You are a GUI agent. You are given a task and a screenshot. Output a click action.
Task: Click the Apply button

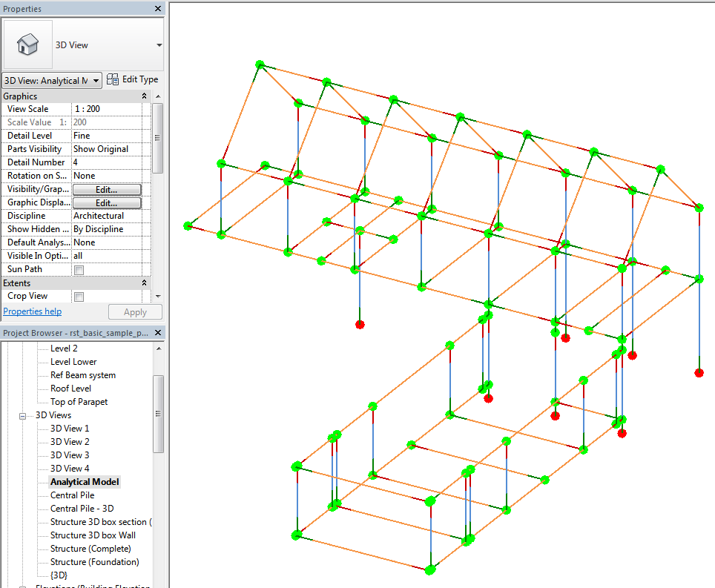[135, 312]
